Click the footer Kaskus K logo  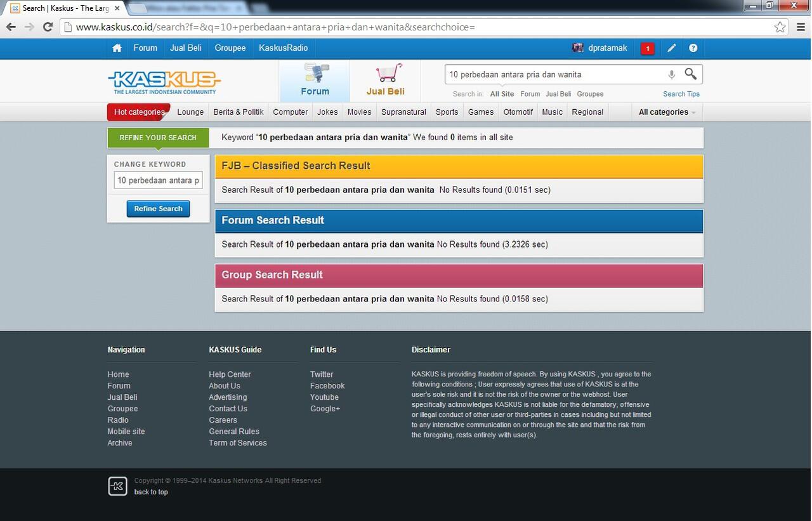pos(117,486)
